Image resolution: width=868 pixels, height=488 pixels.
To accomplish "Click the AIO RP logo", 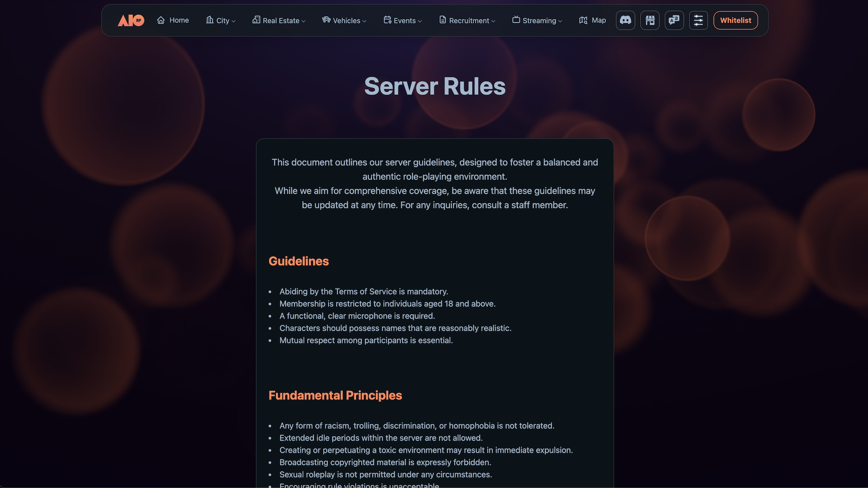I will 131,20.
